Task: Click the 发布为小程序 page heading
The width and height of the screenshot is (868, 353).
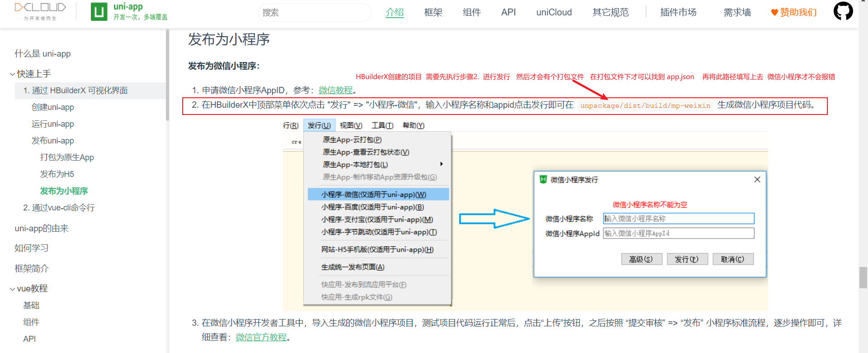Action: (229, 39)
